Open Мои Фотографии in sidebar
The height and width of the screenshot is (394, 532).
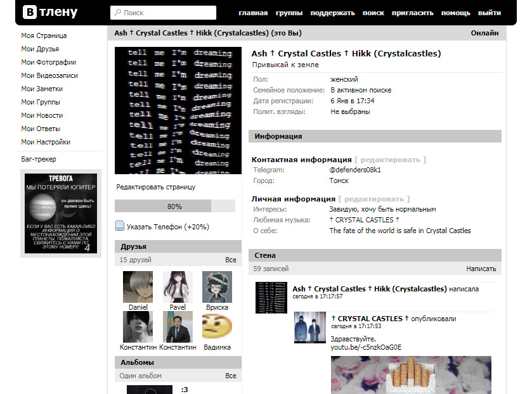(49, 62)
